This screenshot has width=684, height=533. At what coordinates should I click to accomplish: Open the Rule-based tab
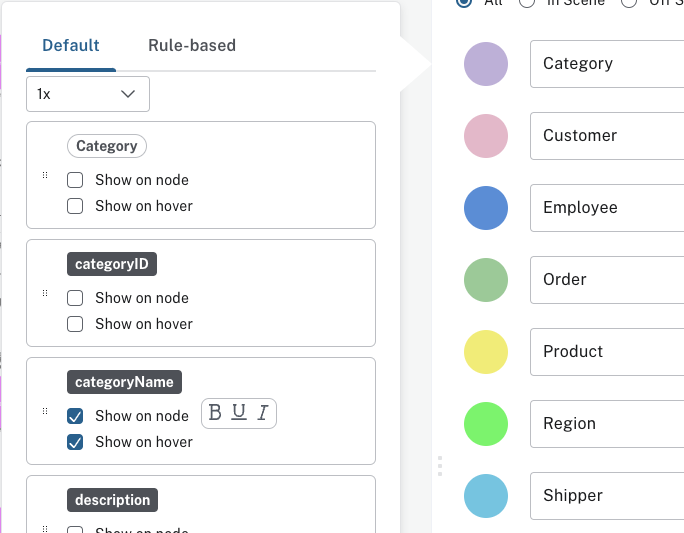click(192, 45)
